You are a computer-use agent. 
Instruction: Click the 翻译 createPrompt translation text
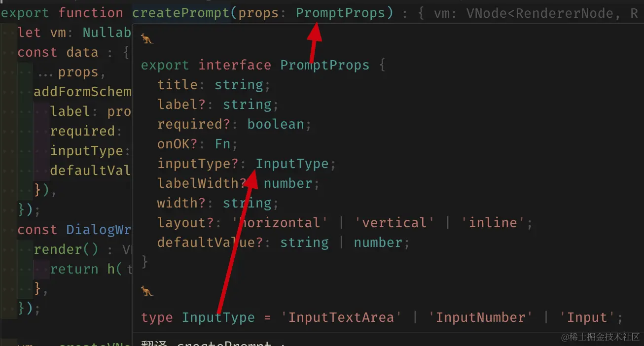[213, 343]
